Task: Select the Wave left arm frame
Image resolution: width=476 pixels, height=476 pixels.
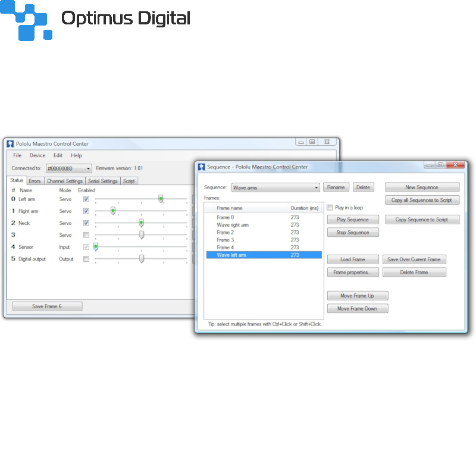Action: click(264, 255)
